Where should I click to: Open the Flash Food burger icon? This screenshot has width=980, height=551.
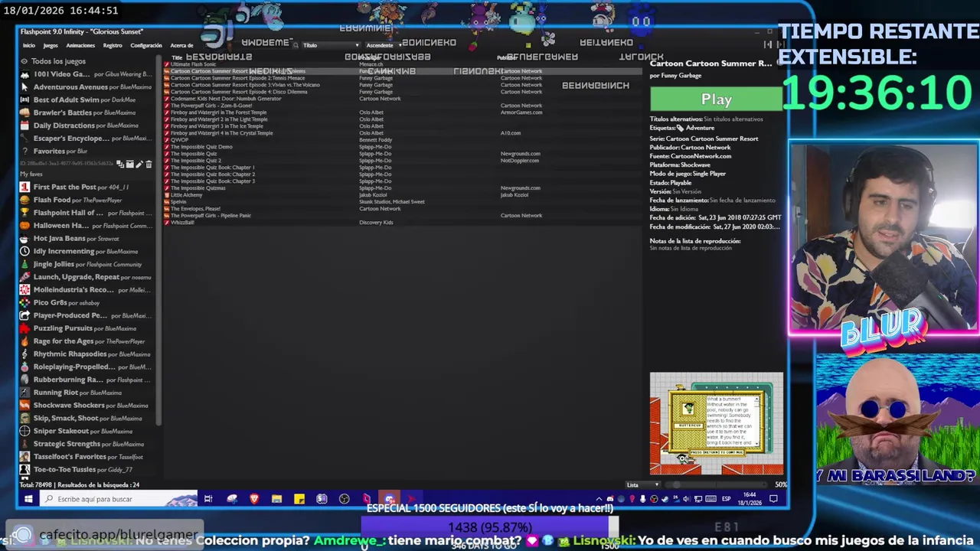pyautogui.click(x=25, y=200)
